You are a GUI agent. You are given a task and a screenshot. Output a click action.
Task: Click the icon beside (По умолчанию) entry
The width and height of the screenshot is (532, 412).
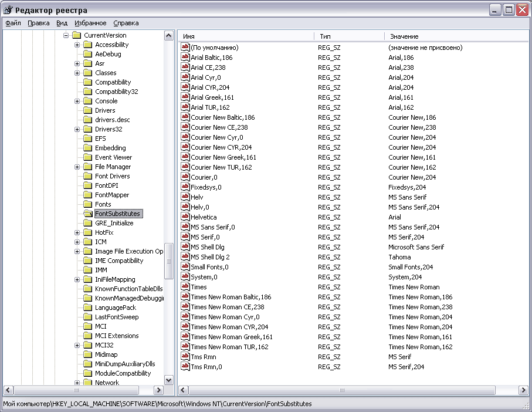[x=185, y=47]
